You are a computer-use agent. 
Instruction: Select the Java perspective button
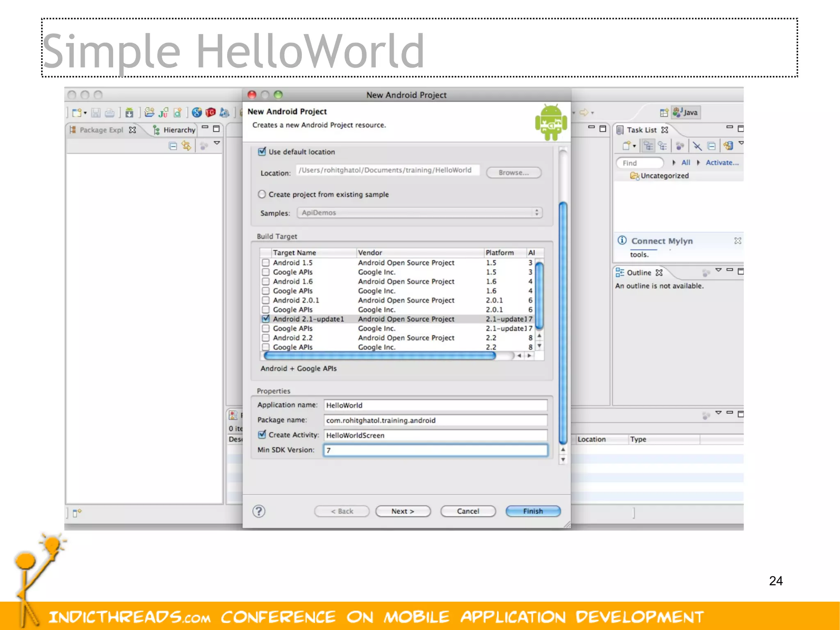686,112
